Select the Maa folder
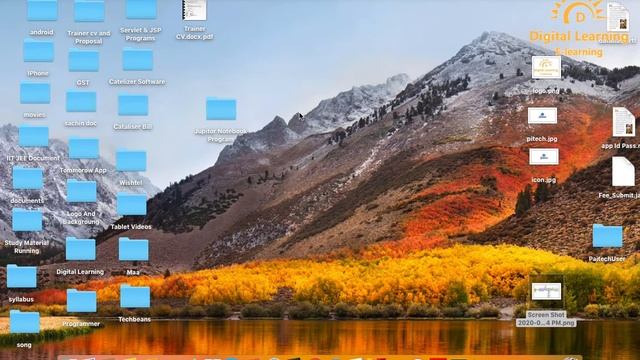640x360 pixels. [133, 249]
